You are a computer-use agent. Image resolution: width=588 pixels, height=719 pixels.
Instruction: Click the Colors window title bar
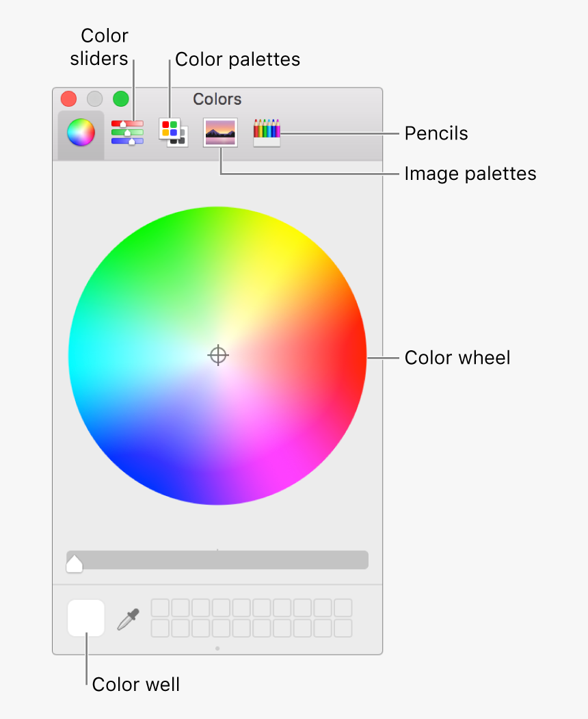pyautogui.click(x=217, y=99)
